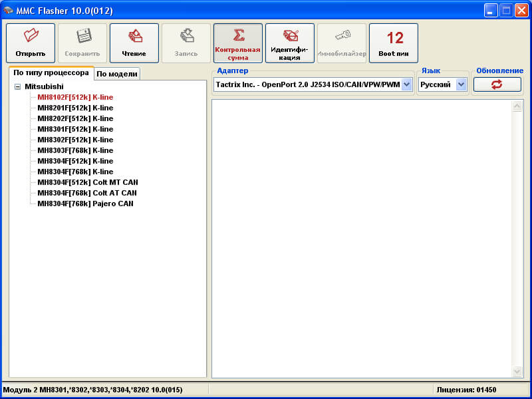Select the Mitsubishi root node label

pos(44,86)
